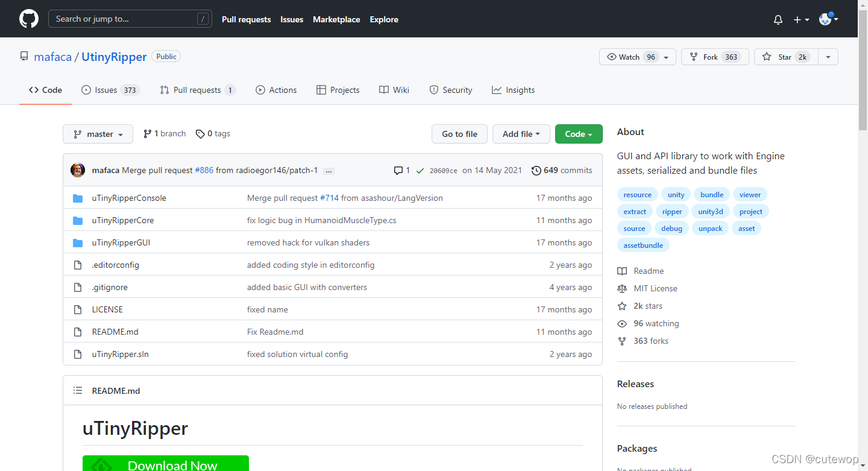Viewport: 868px width, 471px height.
Task: Click the search or jump to field
Action: click(x=130, y=19)
